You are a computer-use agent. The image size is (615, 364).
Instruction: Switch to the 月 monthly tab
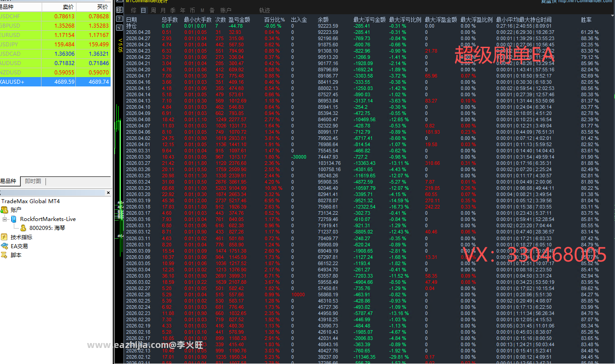point(163,10)
